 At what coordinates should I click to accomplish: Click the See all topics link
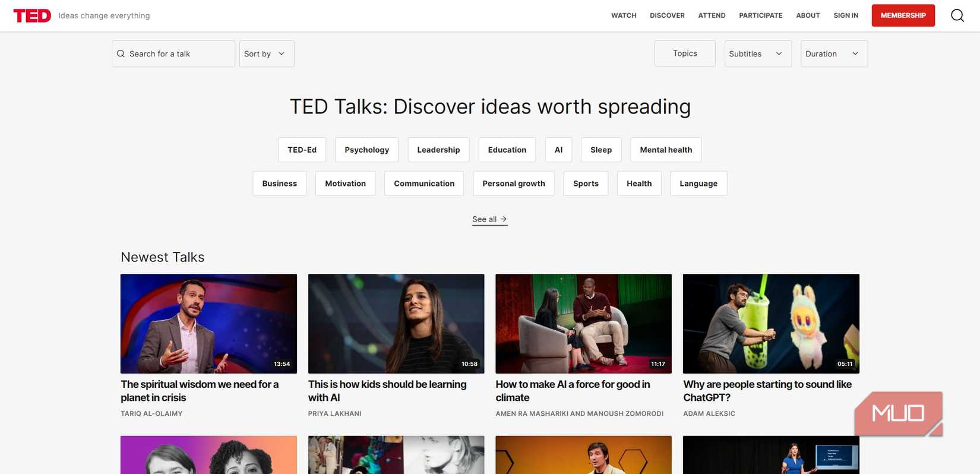click(x=489, y=219)
